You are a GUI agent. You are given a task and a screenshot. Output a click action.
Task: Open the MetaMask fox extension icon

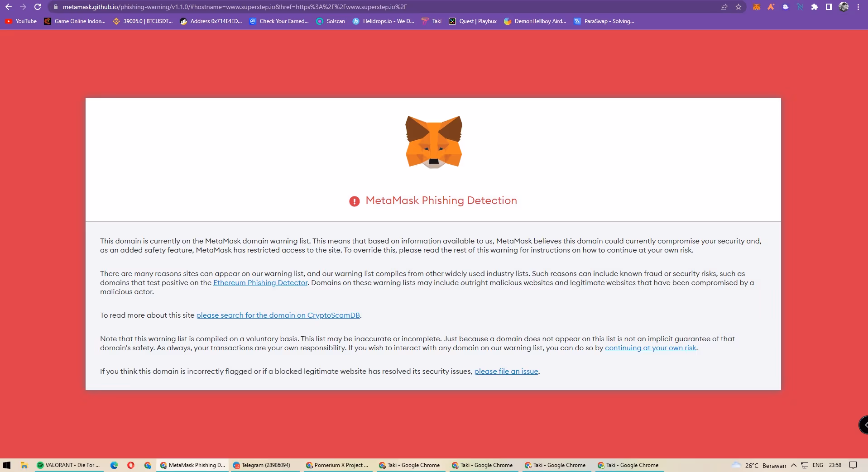[756, 7]
